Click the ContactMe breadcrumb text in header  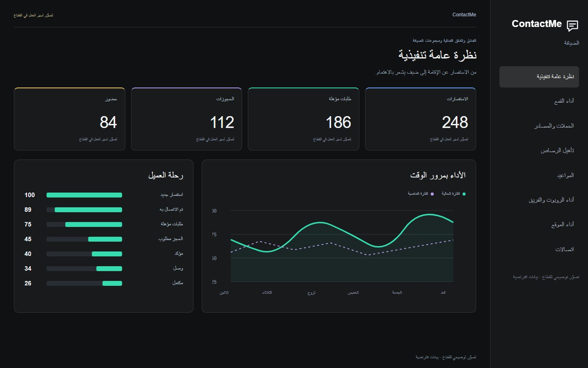[x=464, y=15]
